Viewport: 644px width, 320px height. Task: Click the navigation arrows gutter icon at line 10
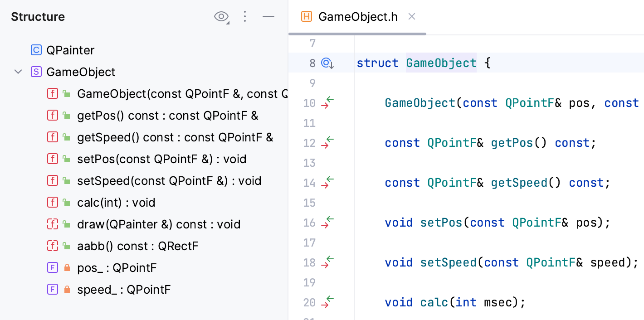328,103
